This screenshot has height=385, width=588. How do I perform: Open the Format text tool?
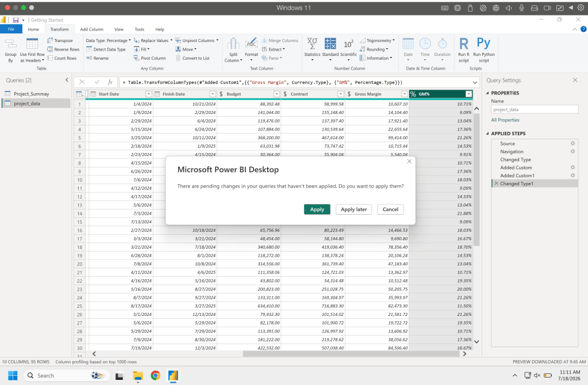(251, 48)
